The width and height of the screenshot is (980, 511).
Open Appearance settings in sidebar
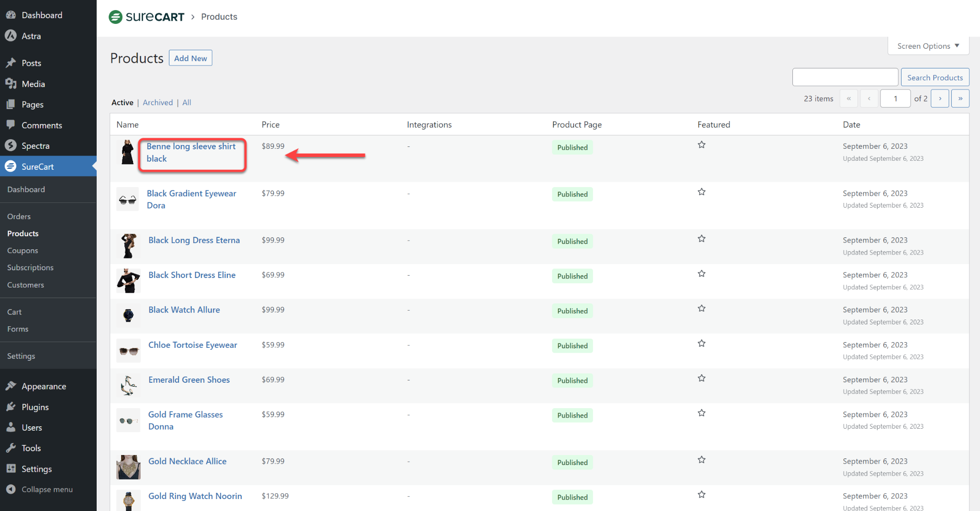tap(44, 386)
